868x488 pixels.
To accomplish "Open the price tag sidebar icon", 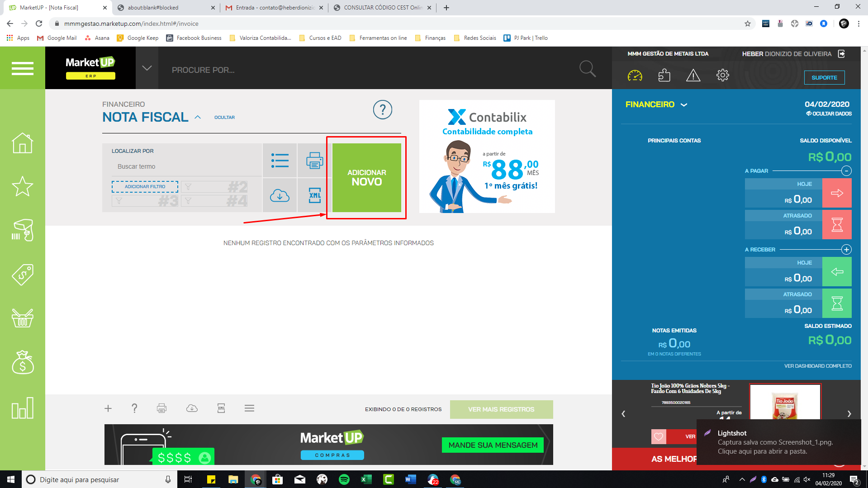I will 23,274.
